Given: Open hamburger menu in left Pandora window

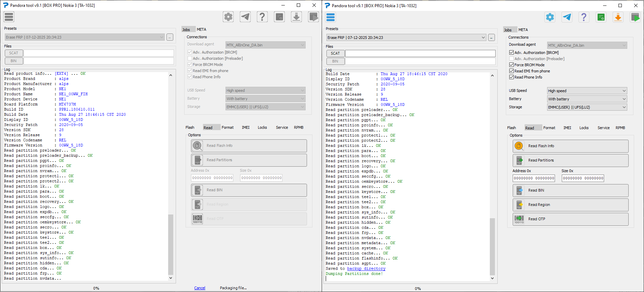Looking at the screenshot, I should (x=9, y=17).
